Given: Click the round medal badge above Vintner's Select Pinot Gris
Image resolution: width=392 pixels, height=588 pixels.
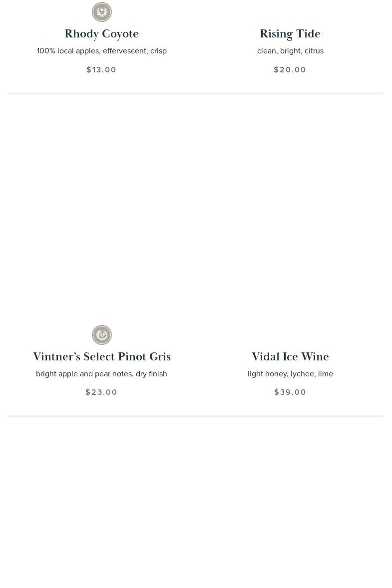Looking at the screenshot, I should (x=102, y=335).
